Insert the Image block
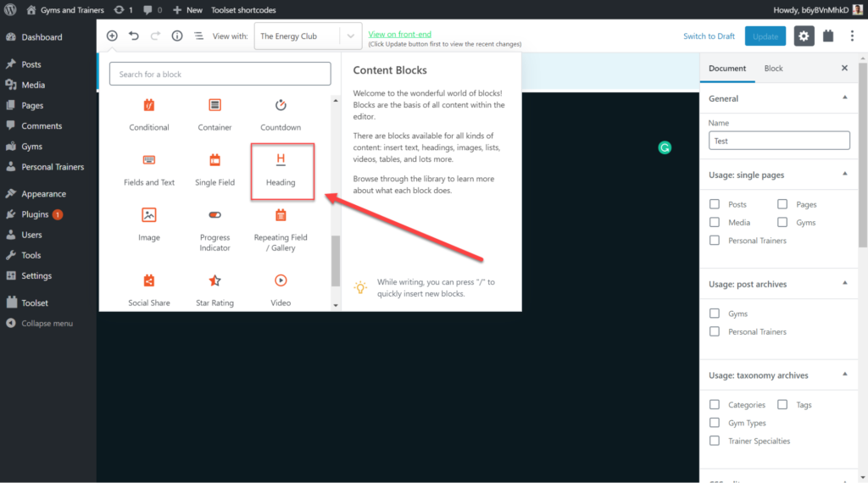868x483 pixels. [149, 225]
